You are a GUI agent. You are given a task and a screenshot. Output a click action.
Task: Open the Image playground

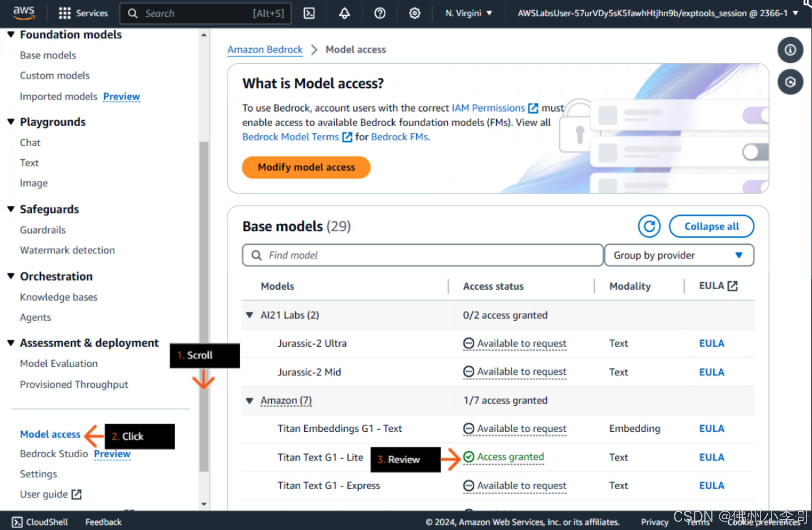(33, 183)
